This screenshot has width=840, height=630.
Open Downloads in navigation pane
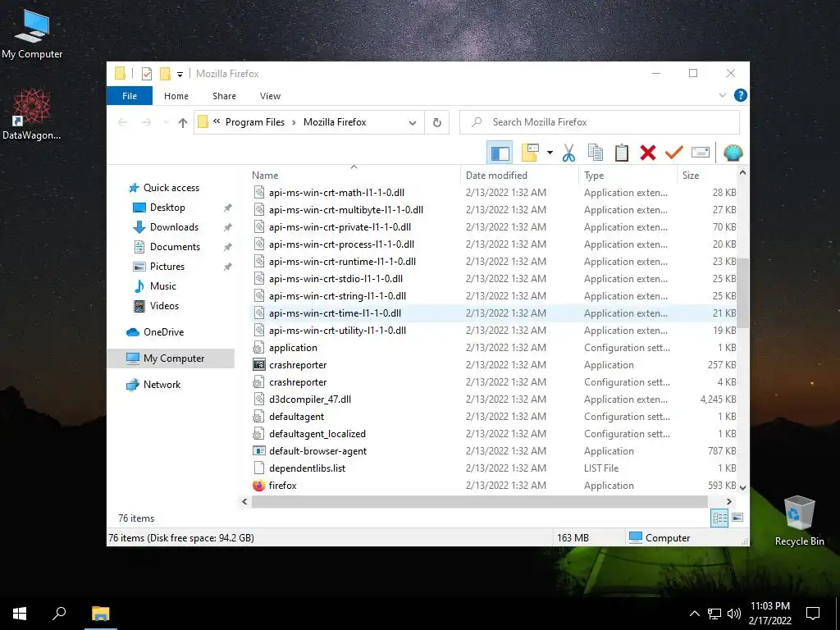[x=174, y=227]
